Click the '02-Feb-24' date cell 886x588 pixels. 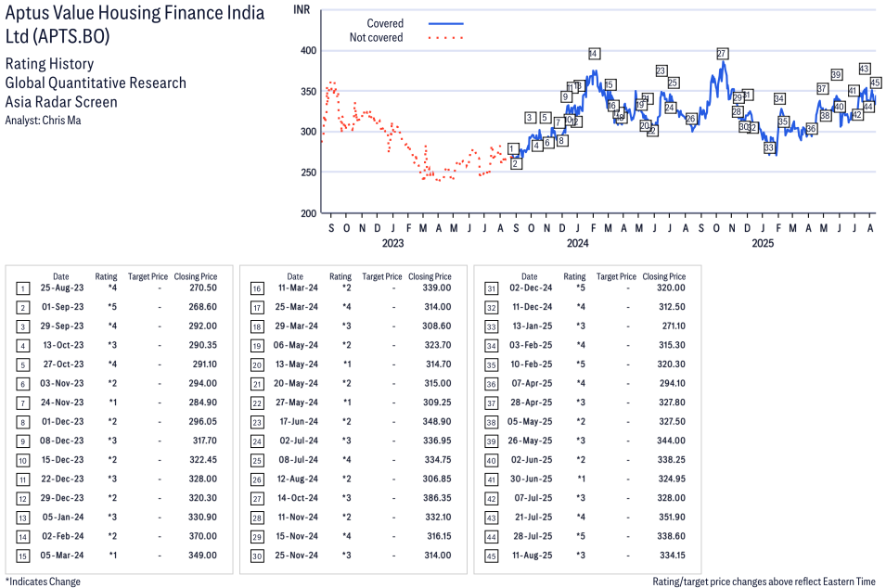(63, 536)
